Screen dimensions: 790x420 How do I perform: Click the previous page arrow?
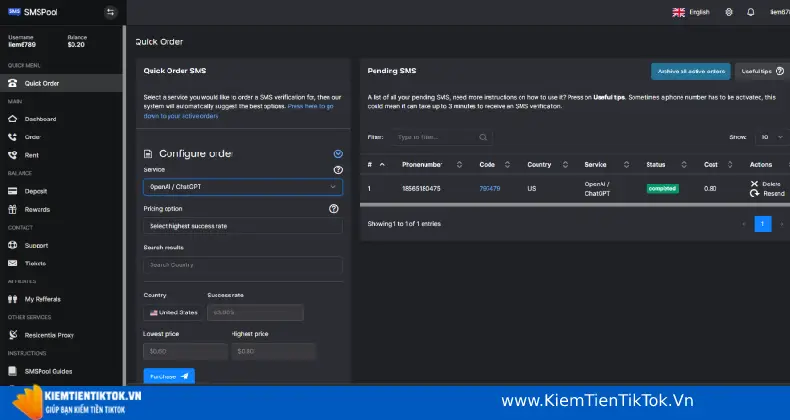click(744, 224)
